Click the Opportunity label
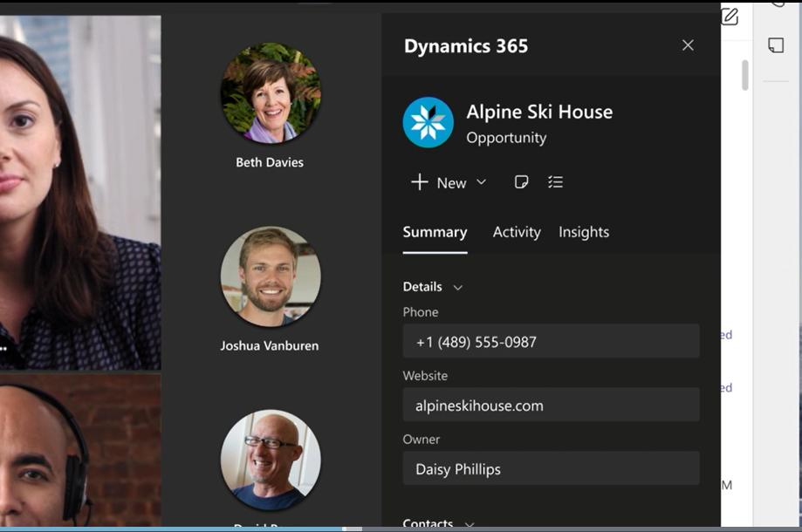 pos(506,138)
